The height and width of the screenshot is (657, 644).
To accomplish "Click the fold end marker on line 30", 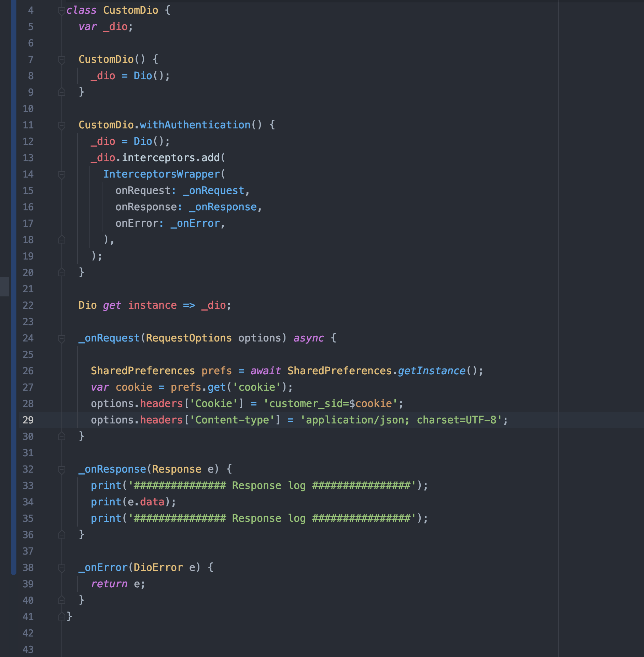I will 62,436.
